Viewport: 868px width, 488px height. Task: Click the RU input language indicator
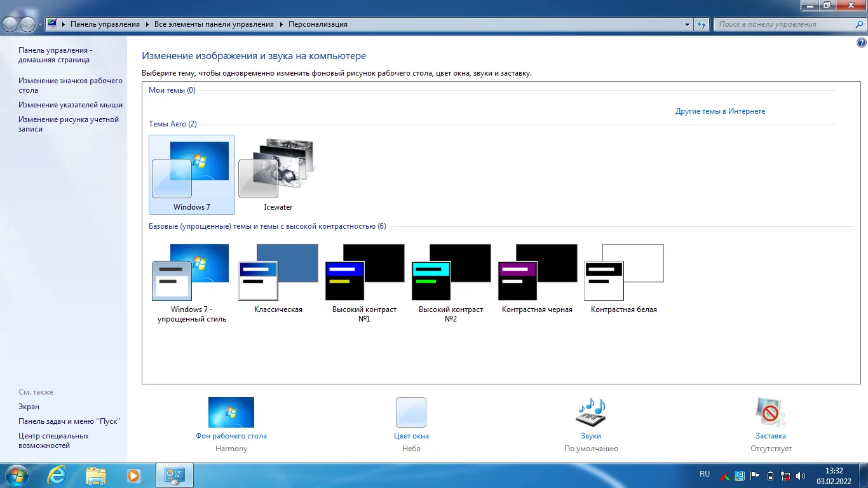click(705, 474)
